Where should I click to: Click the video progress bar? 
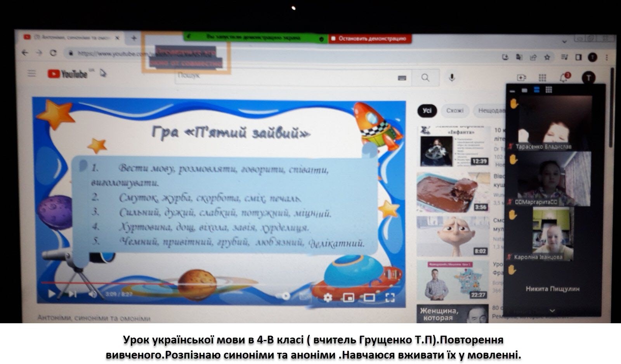pos(194,284)
